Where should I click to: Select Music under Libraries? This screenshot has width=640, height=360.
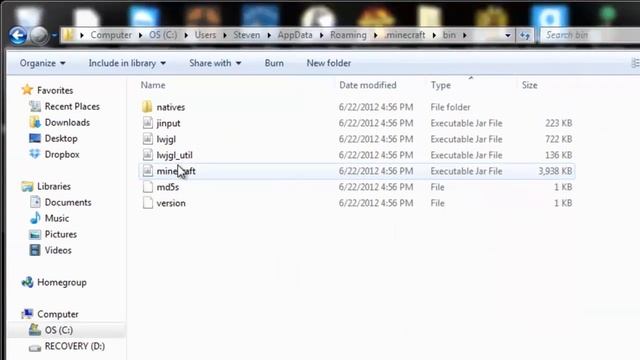[57, 218]
